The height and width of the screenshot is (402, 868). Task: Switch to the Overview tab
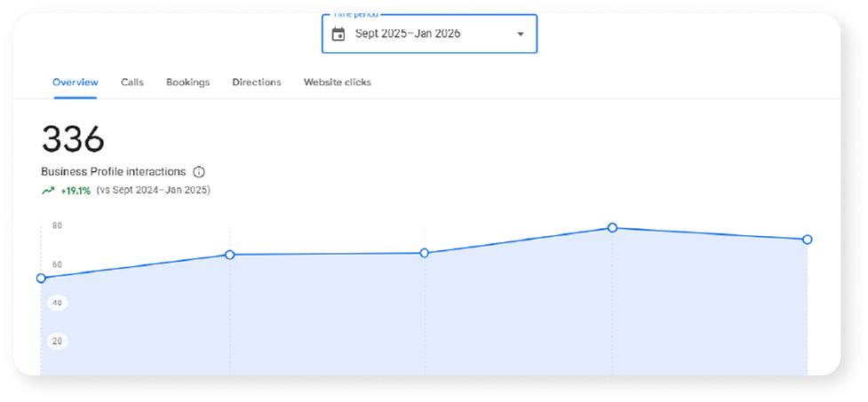pos(76,83)
